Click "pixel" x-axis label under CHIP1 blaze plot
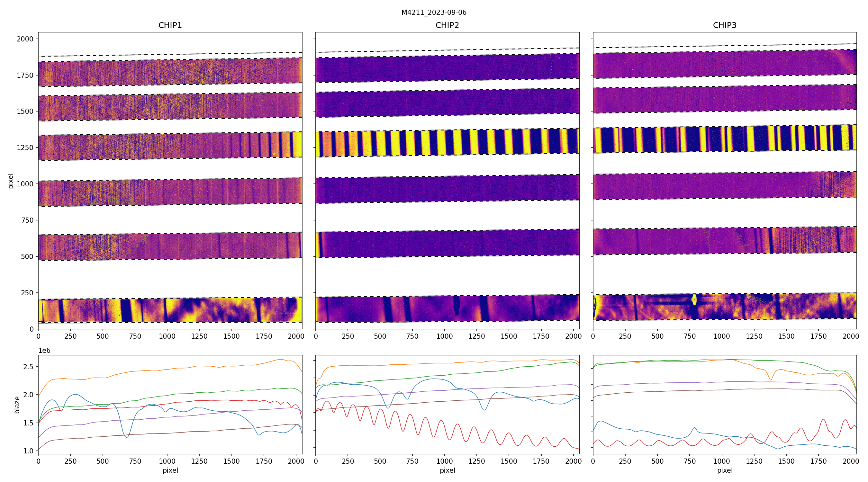 click(x=170, y=470)
